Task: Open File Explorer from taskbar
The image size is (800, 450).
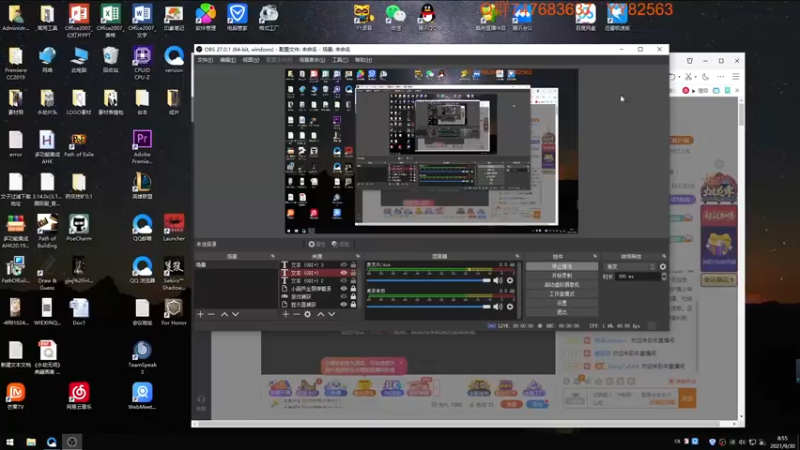Action: (x=31, y=442)
